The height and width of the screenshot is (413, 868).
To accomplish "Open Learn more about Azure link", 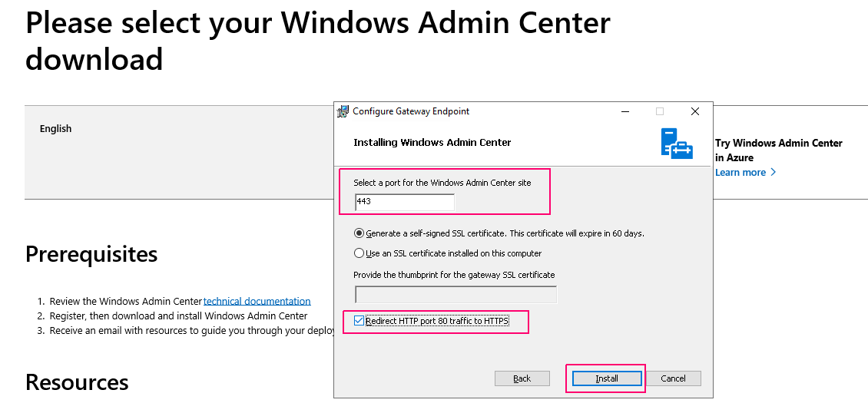I will pos(740,172).
